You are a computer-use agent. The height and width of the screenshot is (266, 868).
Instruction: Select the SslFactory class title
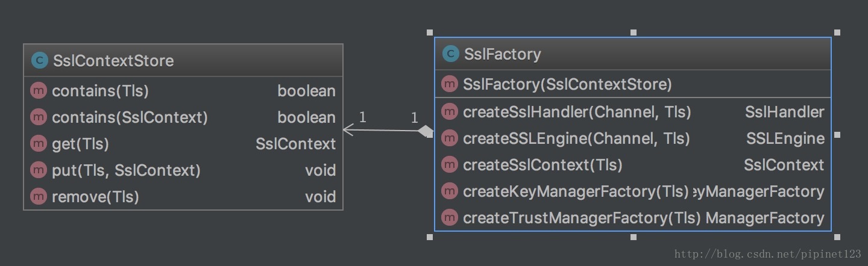tap(502, 54)
